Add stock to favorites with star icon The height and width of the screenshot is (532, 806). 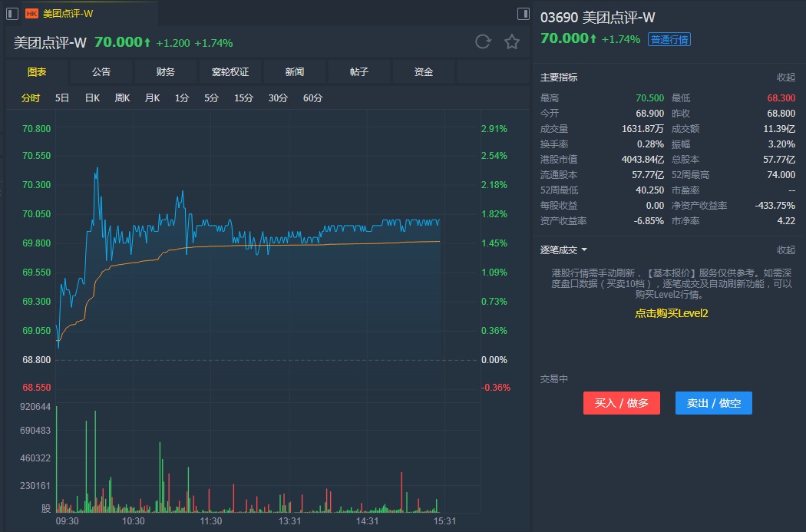click(x=511, y=41)
